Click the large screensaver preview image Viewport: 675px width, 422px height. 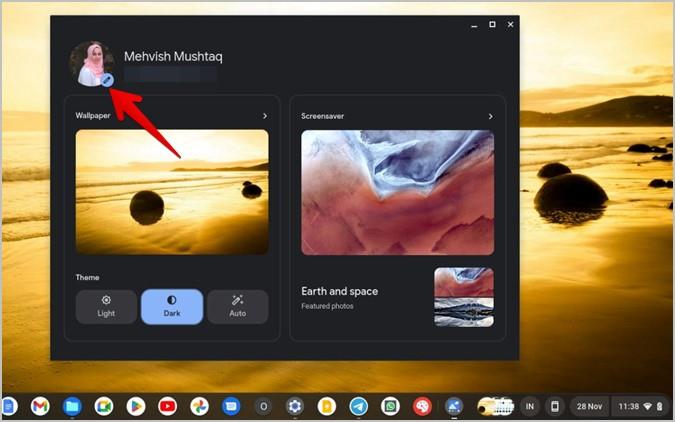tap(397, 192)
